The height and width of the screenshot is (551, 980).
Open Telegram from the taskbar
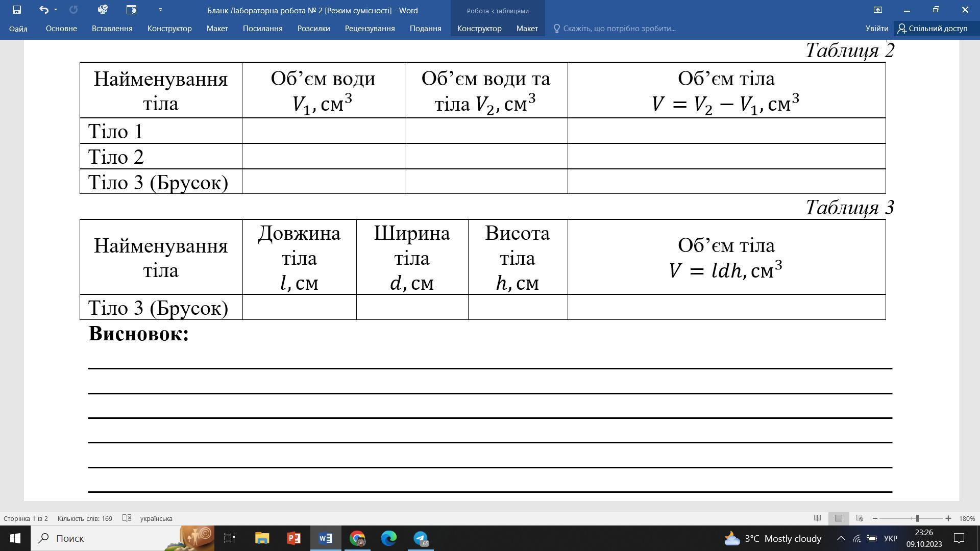(421, 538)
